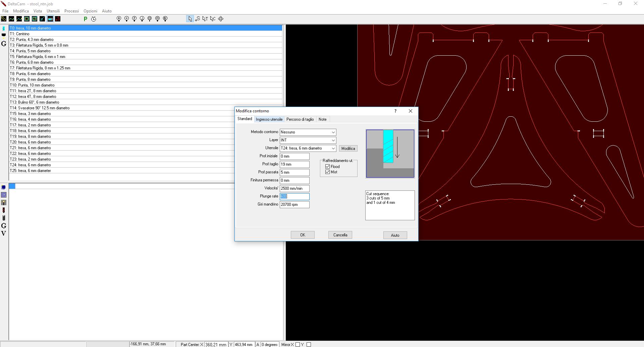The width and height of the screenshot is (644, 347).
Task: Switch to the Note tab
Action: tap(323, 119)
